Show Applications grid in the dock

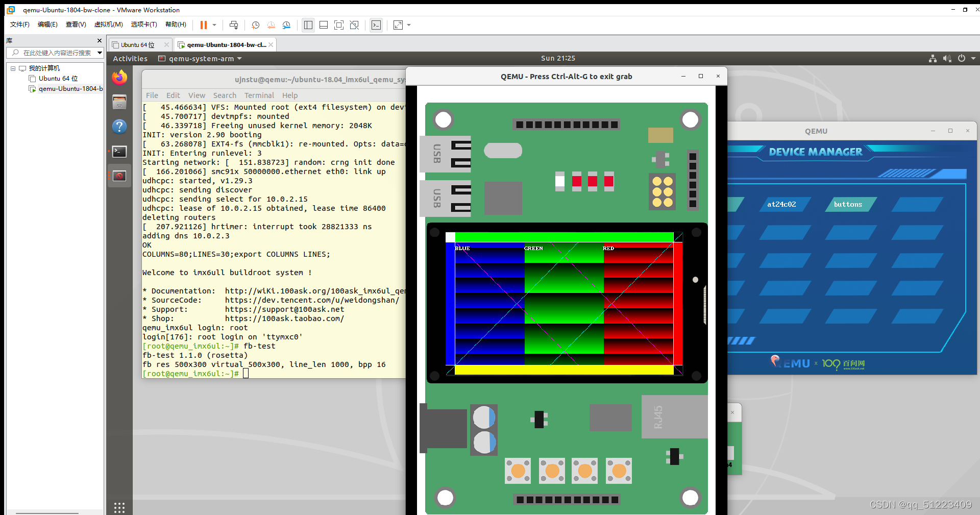[x=119, y=507]
